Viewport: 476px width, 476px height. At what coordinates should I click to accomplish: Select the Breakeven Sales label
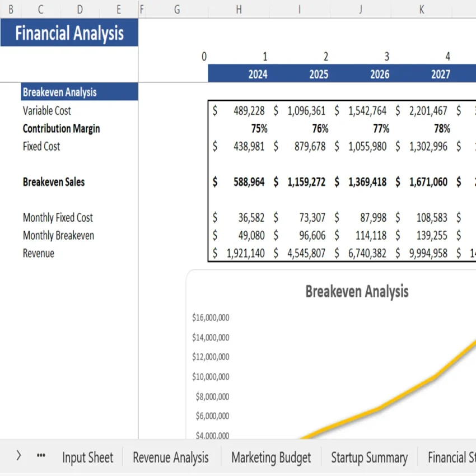coord(53,181)
